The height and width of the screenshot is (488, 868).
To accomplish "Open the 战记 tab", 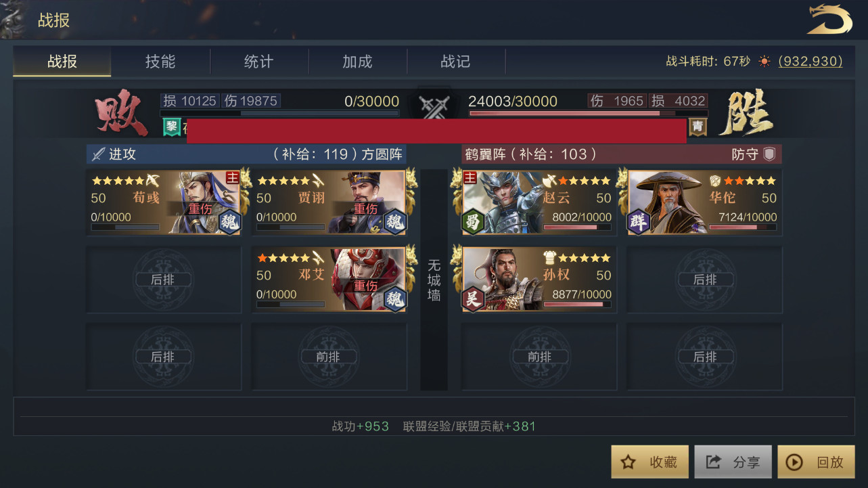I will 456,62.
